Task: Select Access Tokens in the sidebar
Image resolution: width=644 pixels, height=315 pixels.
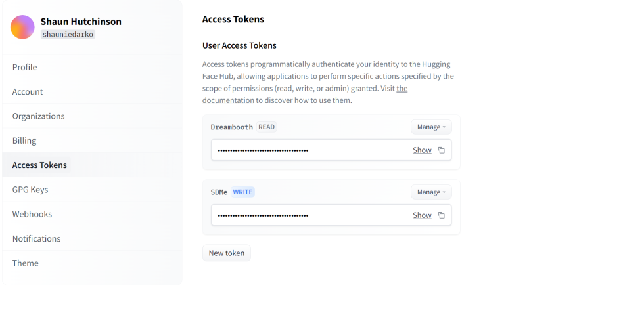Action: pos(39,165)
